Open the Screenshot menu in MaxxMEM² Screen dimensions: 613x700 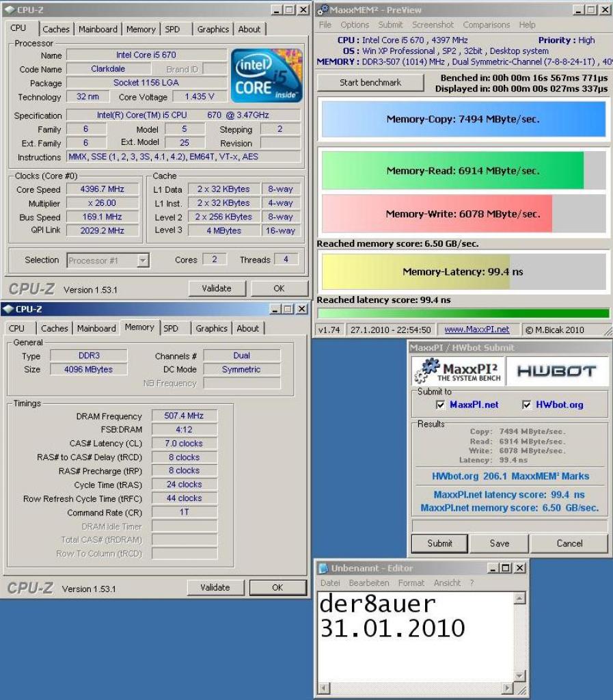coord(433,25)
